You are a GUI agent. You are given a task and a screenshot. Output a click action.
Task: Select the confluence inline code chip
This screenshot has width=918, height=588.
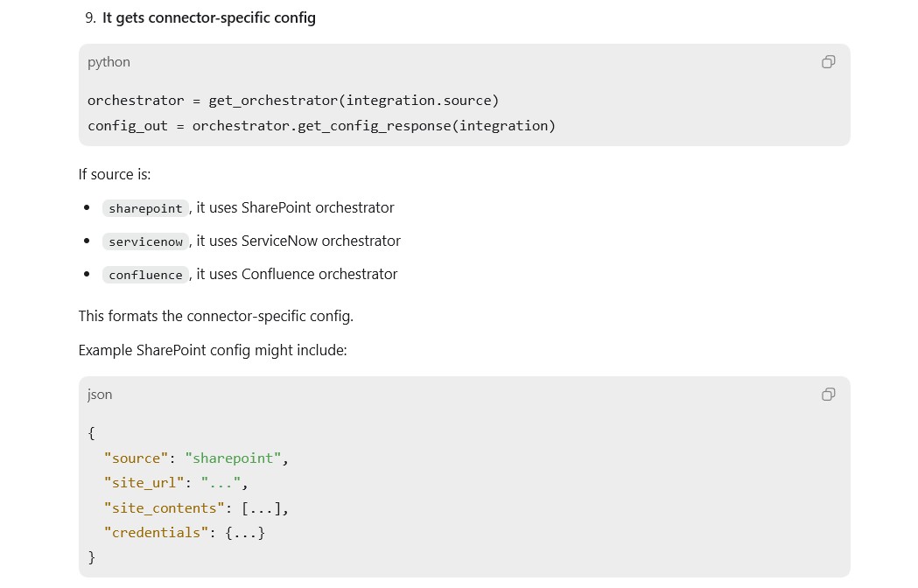pos(146,275)
